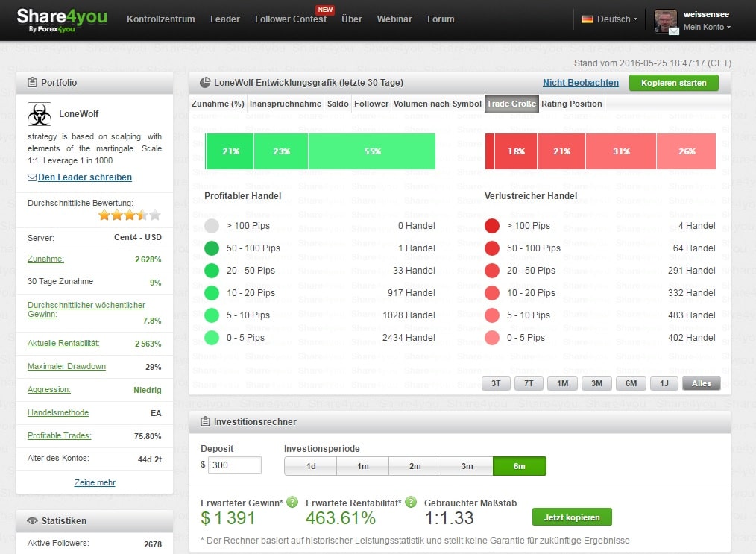Screen dimensions: 756x554
Task: Click the Nicht Beobachten link
Action: 580,83
